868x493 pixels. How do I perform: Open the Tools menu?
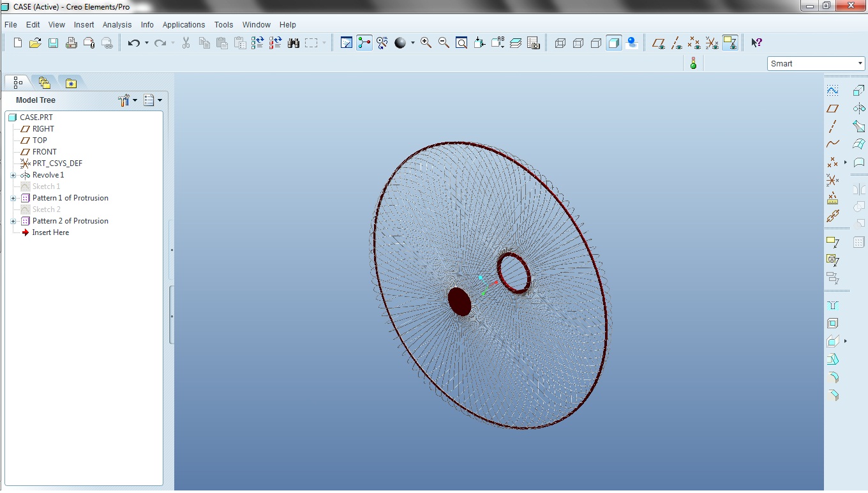pos(223,24)
